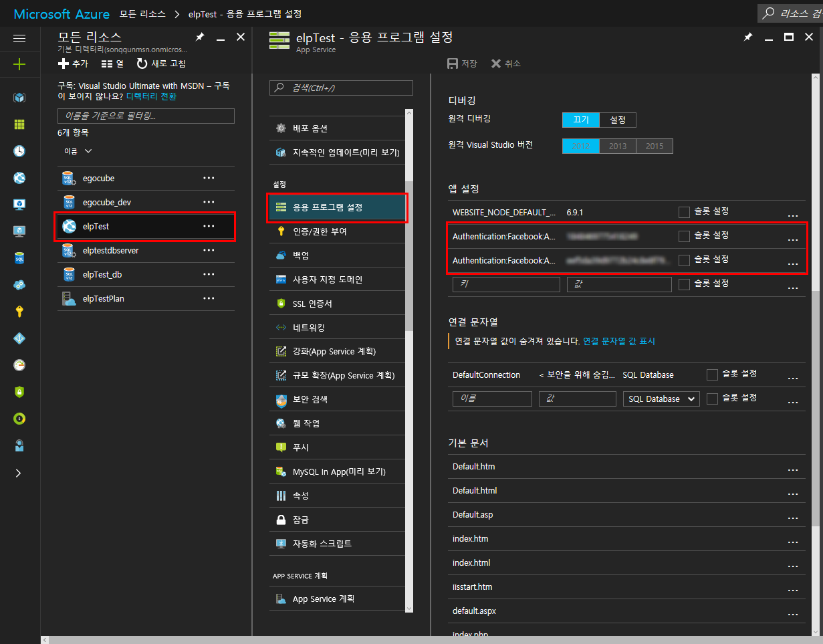Click the Refresh (새로 고침) button
This screenshot has width=823, height=644.
(x=161, y=64)
